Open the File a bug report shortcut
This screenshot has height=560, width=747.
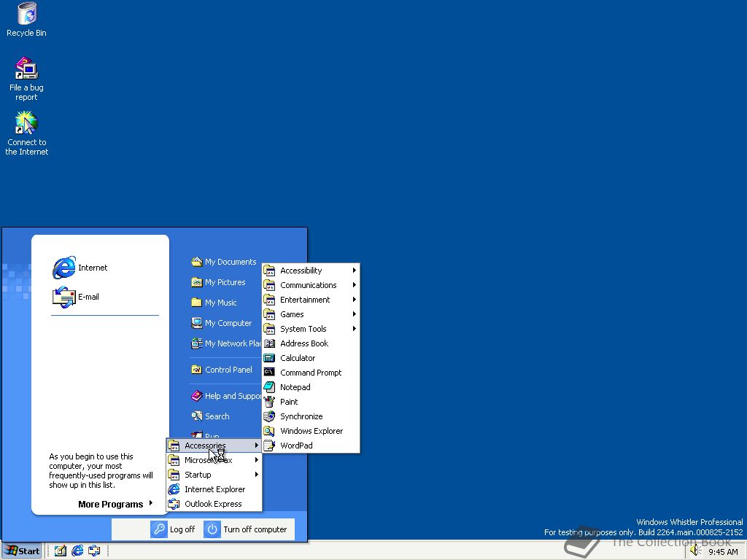27,79
